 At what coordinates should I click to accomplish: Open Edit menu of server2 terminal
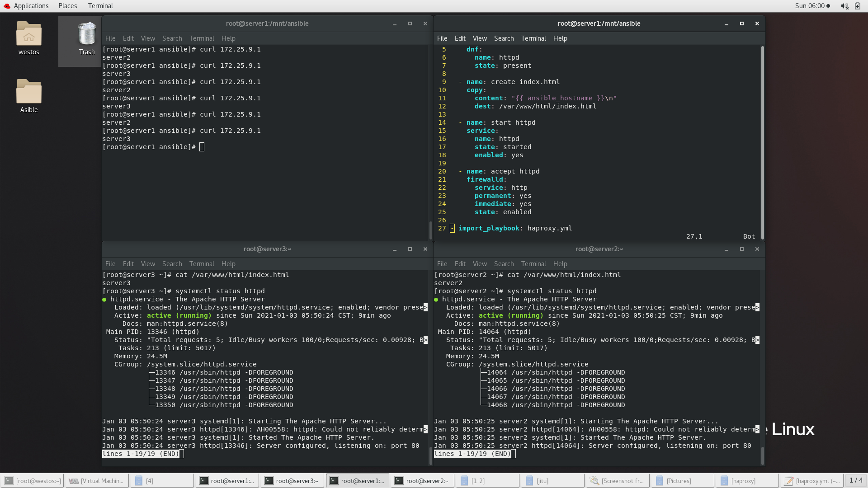point(460,264)
